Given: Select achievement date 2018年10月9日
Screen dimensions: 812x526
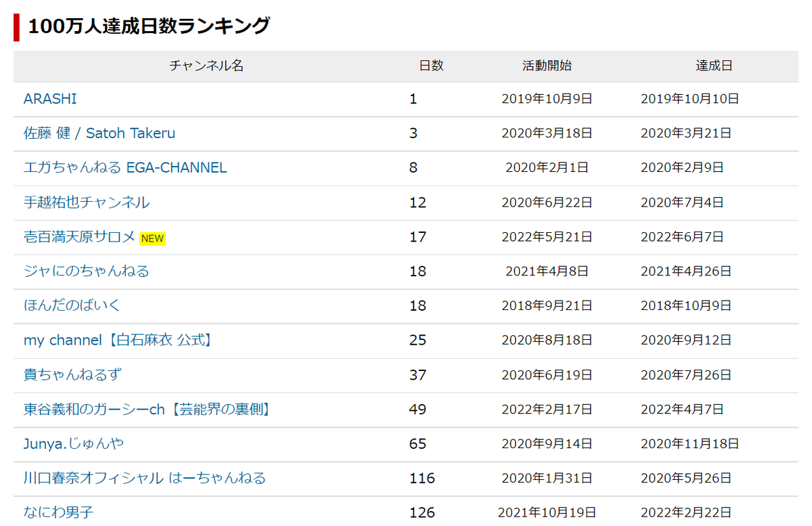Looking at the screenshot, I should (686, 306).
